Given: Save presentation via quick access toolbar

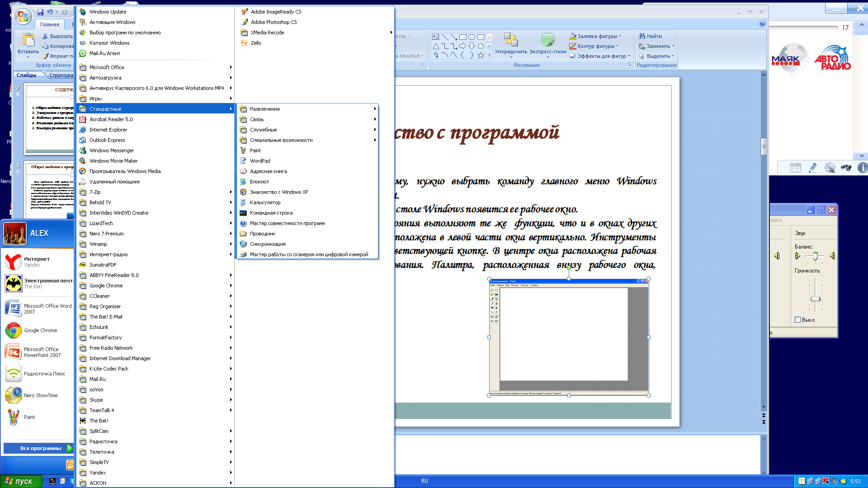Looking at the screenshot, I should [40, 12].
